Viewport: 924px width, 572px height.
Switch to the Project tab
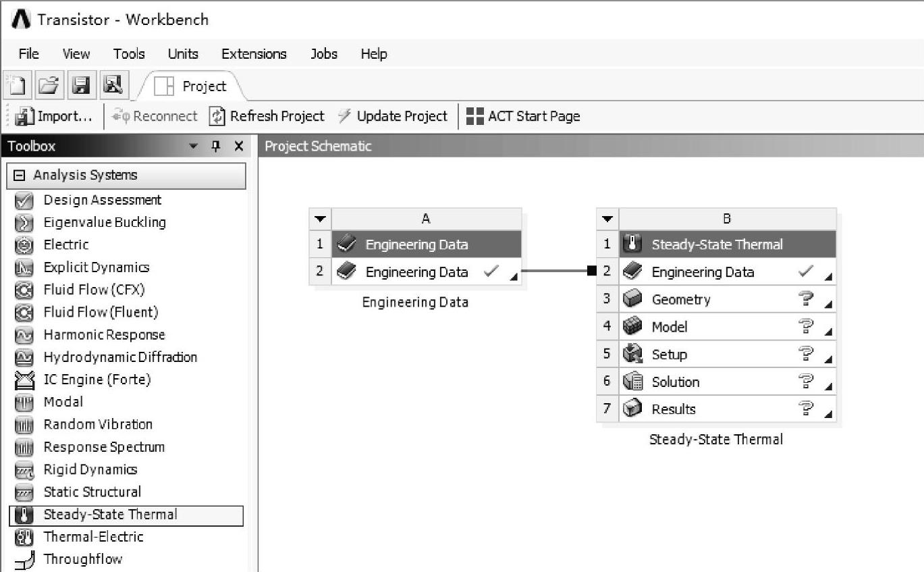[191, 86]
